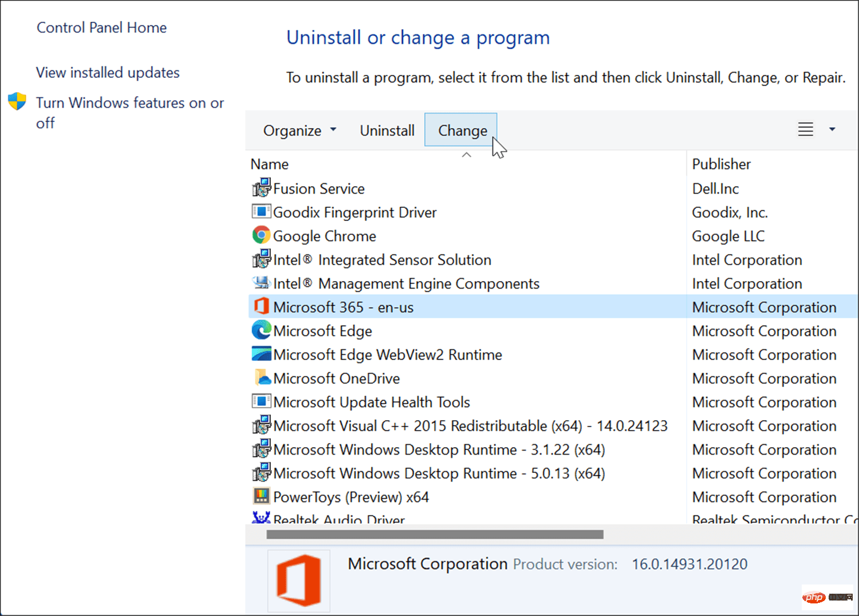Click the Edge WebView2 Runtime icon
The image size is (859, 616).
[261, 354]
